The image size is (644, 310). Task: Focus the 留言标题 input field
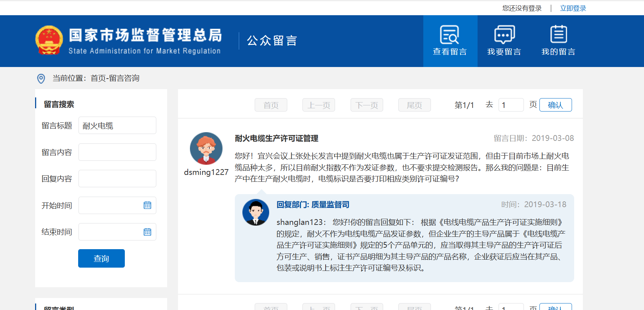tap(117, 126)
